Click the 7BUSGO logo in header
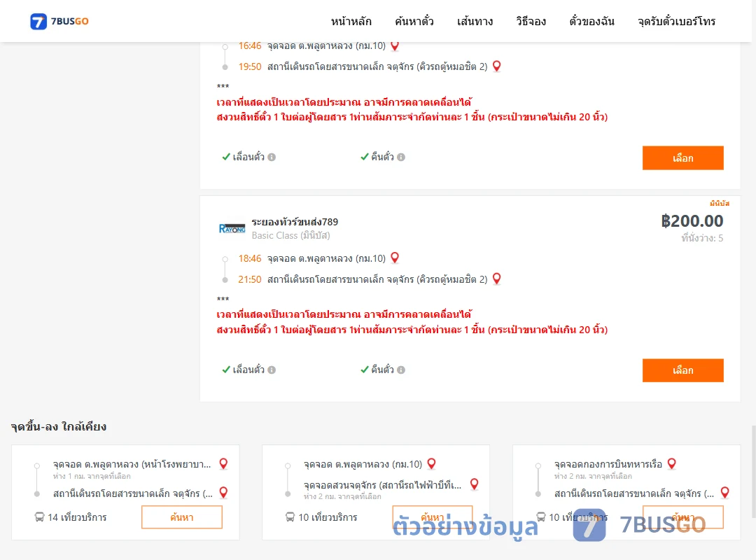The width and height of the screenshot is (756, 560). (59, 21)
